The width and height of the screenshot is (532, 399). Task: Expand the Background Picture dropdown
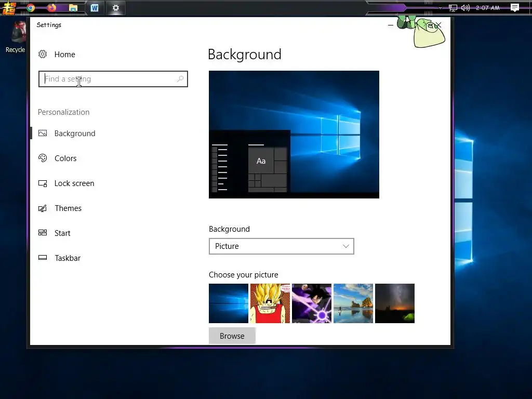pos(281,246)
